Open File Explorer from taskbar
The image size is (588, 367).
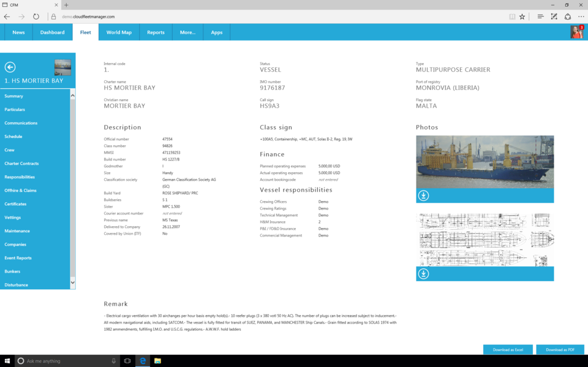157,361
